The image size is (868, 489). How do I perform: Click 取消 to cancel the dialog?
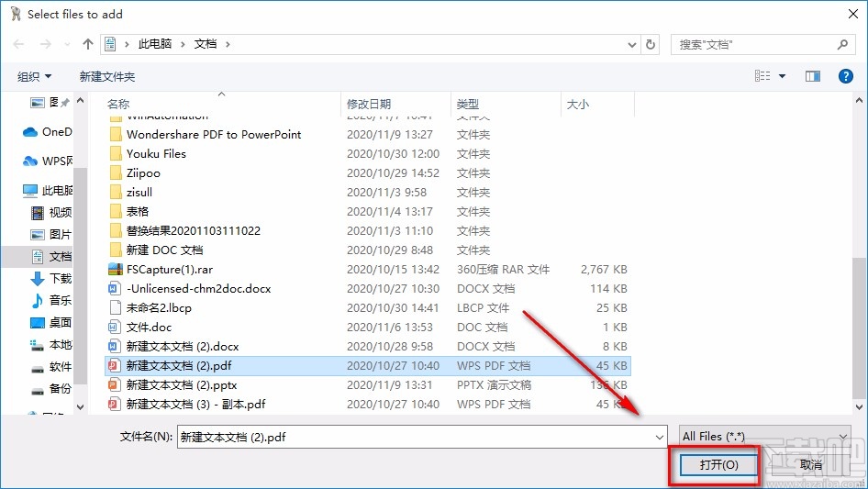point(810,464)
